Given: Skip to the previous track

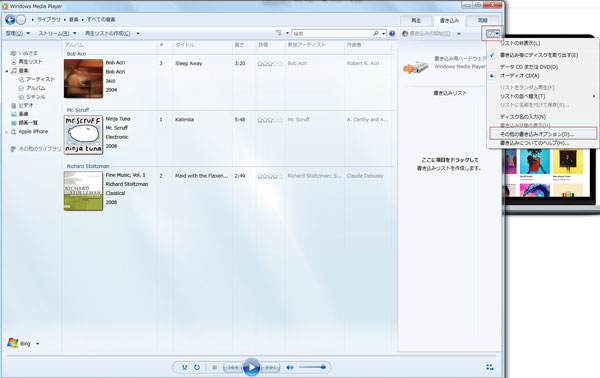Looking at the screenshot, I should click(233, 368).
